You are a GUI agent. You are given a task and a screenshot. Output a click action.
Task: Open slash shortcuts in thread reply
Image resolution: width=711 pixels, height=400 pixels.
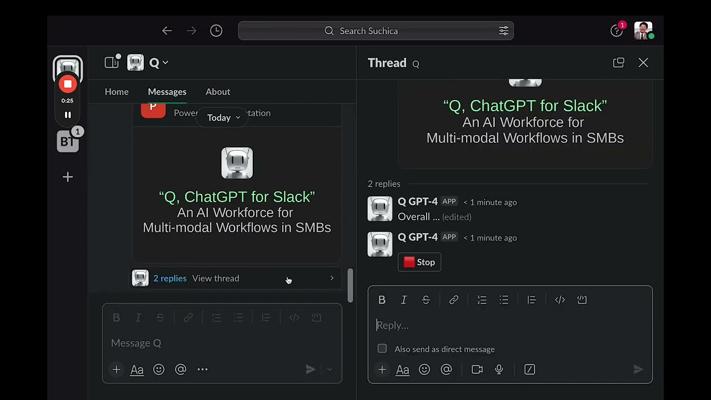pos(530,370)
